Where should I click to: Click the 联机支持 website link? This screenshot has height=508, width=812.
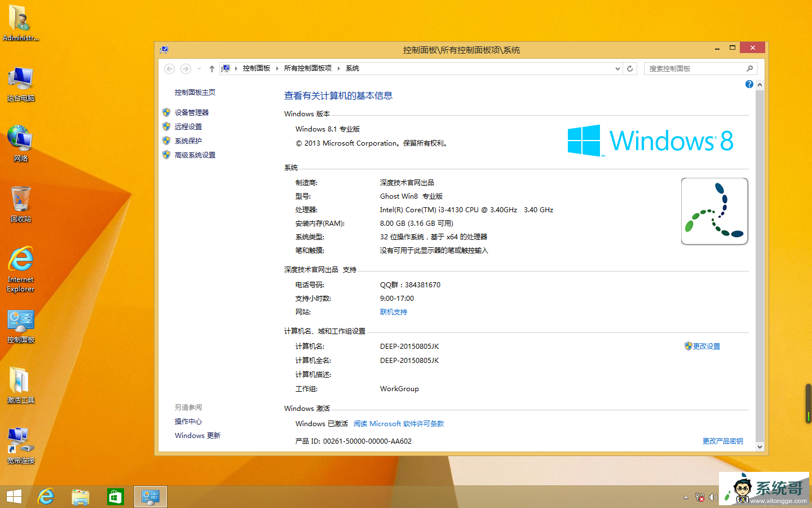pos(394,312)
